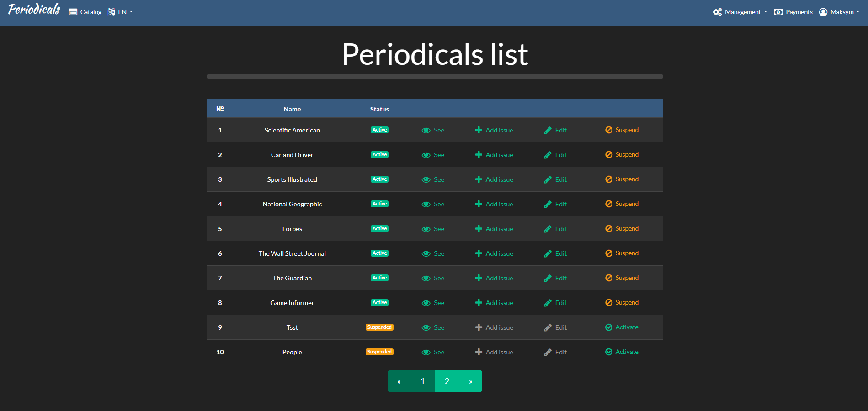Click the pencil icon for Scientific American
This screenshot has height=411, width=868.
tap(548, 130)
